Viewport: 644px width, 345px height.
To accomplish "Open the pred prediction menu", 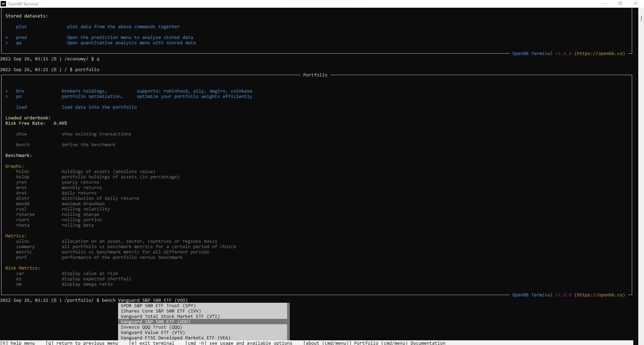I will click(21, 37).
